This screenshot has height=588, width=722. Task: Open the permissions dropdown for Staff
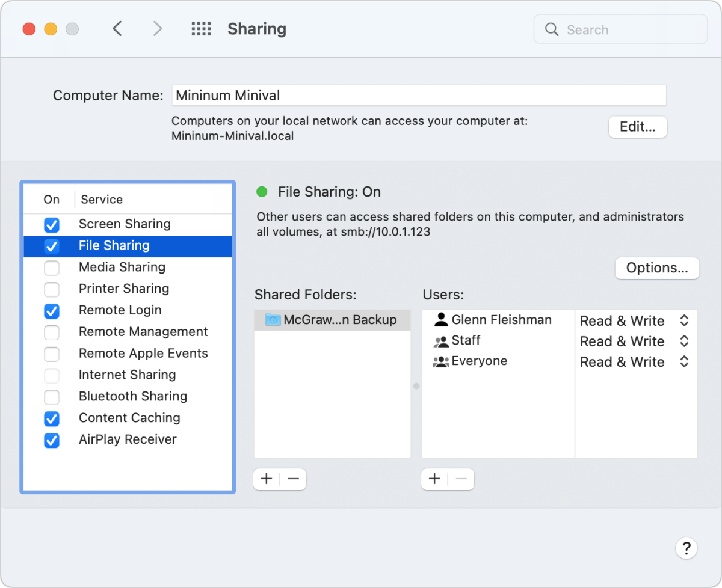[683, 341]
